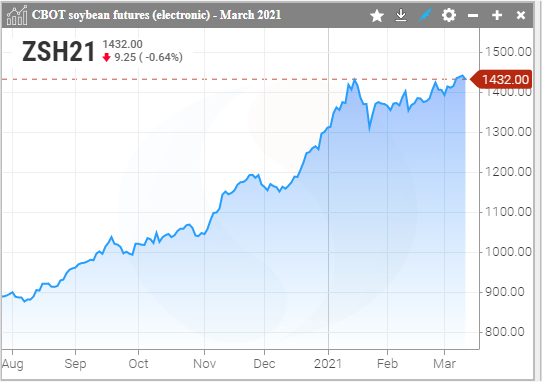Click the 1200.00 price axis label
542x382 pixels.
[x=508, y=172]
